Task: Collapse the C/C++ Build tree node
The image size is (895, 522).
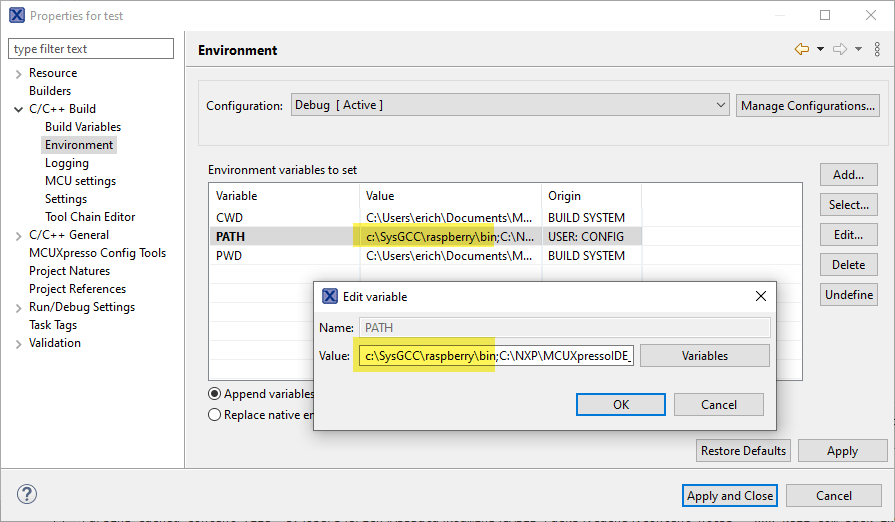Action: click(x=18, y=109)
